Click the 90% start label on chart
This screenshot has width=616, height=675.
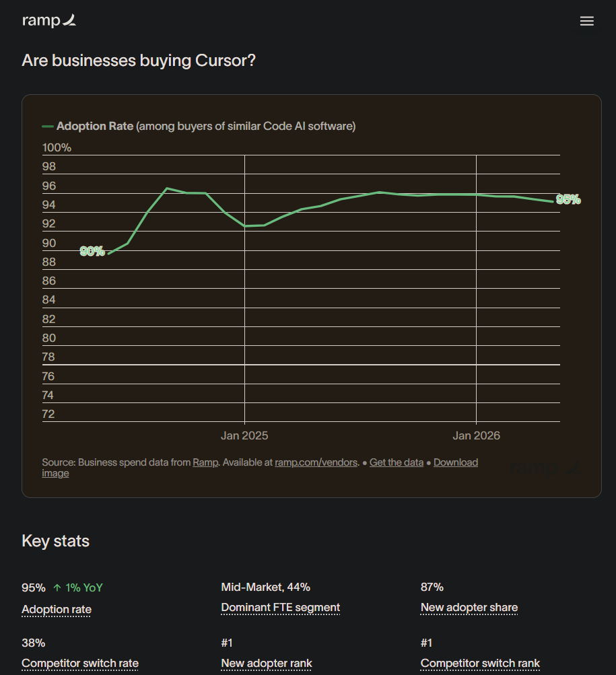click(92, 251)
